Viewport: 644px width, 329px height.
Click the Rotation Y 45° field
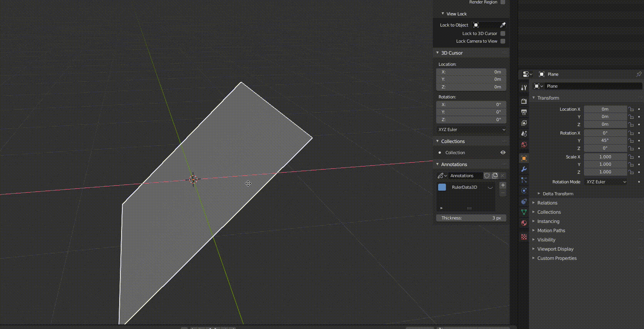(605, 141)
